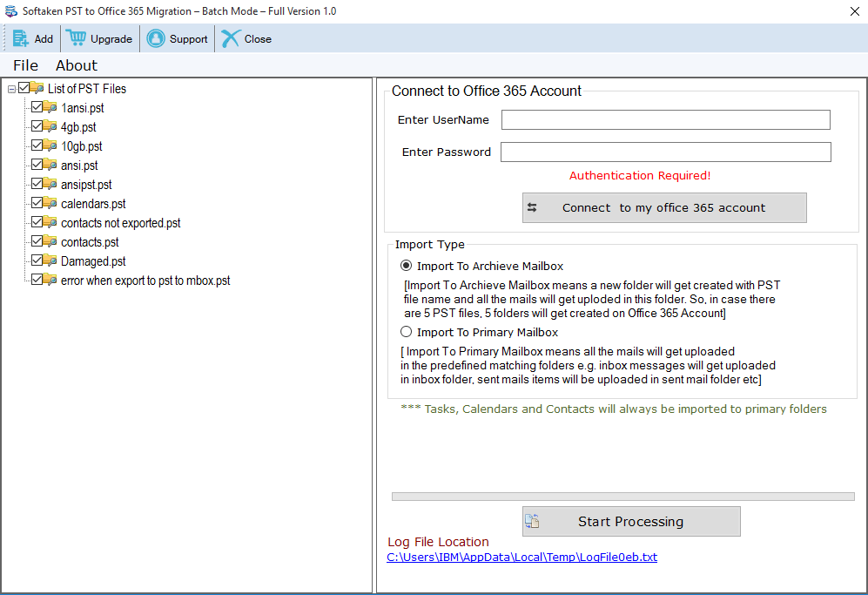Select the 4gb.pst file name
This screenshot has width=868, height=595.
(x=78, y=127)
